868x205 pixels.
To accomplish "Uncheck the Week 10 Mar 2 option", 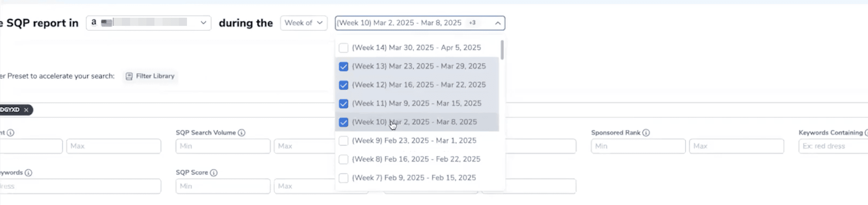I will (343, 122).
